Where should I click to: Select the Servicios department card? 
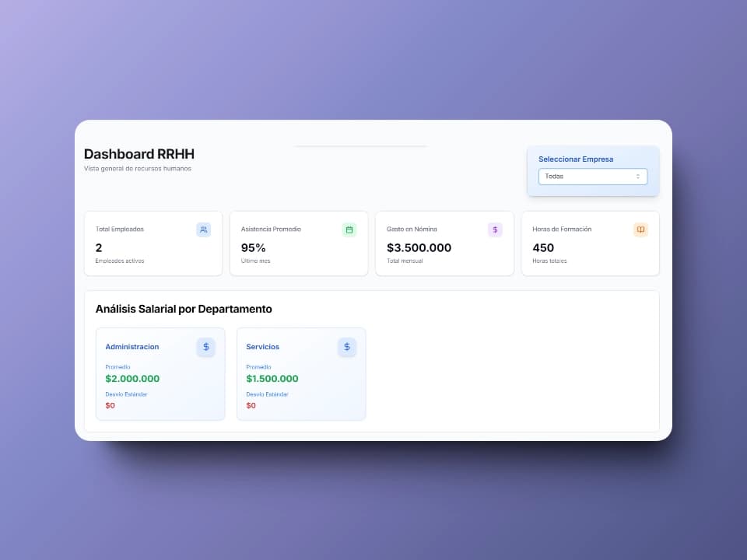click(301, 374)
